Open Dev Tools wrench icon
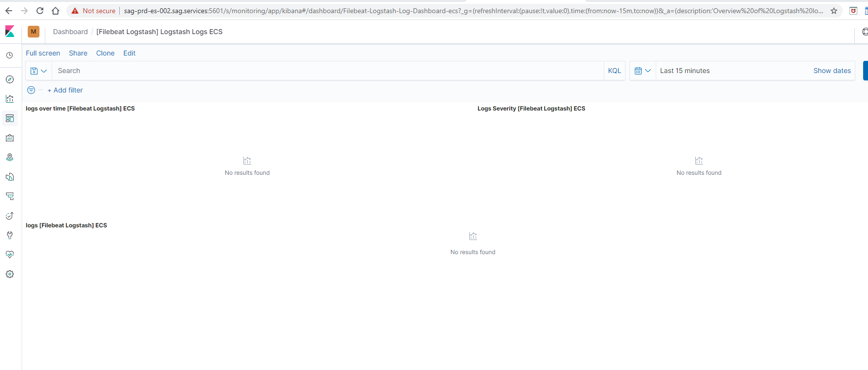This screenshot has height=370, width=868. (x=10, y=235)
